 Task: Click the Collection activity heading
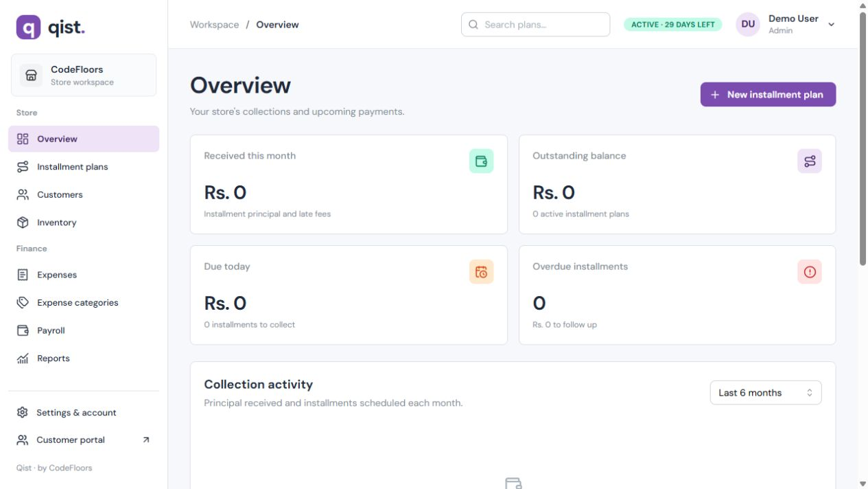[x=259, y=385]
